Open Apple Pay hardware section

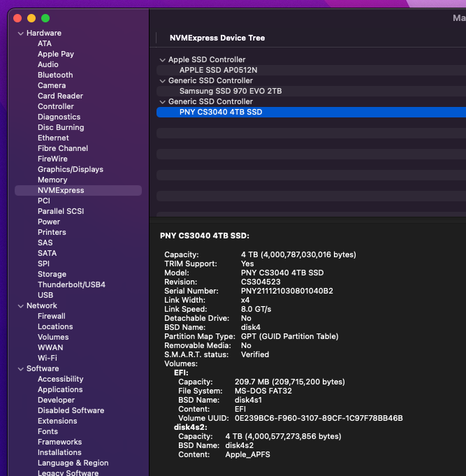pyautogui.click(x=56, y=54)
